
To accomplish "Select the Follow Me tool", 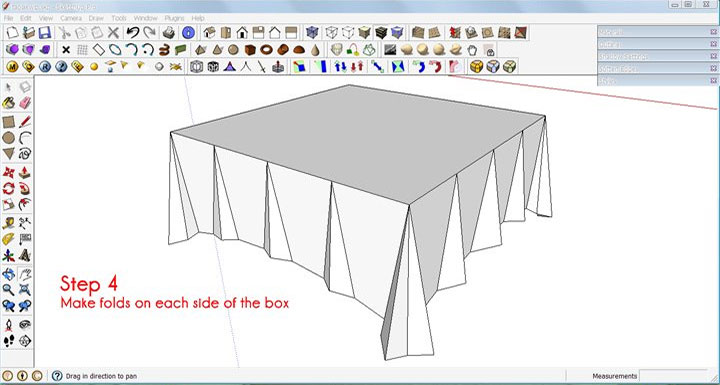I will (x=25, y=188).
